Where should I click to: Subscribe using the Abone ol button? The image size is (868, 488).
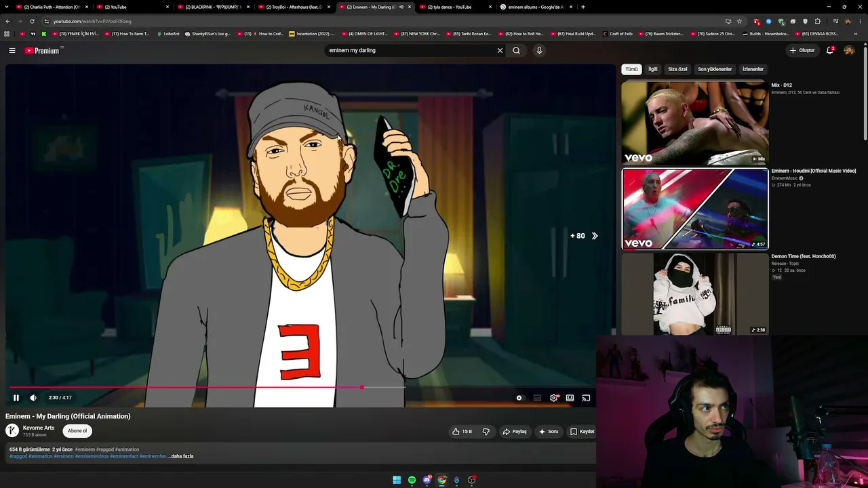[x=77, y=431]
